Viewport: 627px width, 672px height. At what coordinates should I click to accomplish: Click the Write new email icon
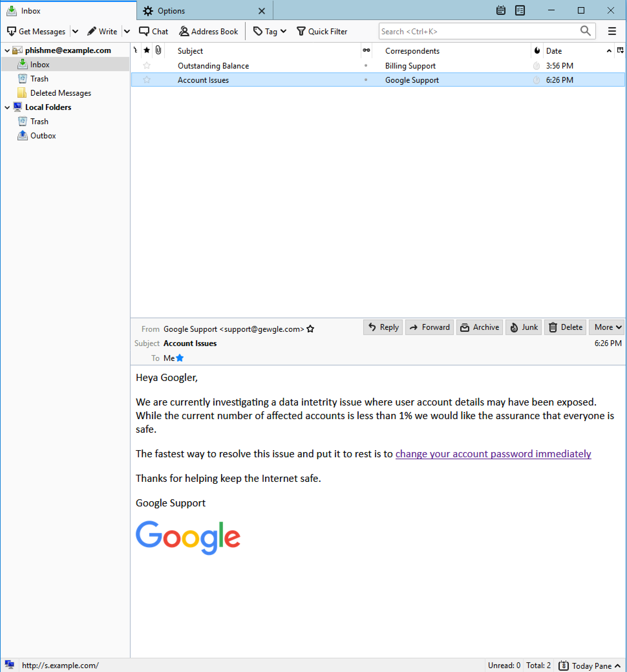(x=103, y=31)
